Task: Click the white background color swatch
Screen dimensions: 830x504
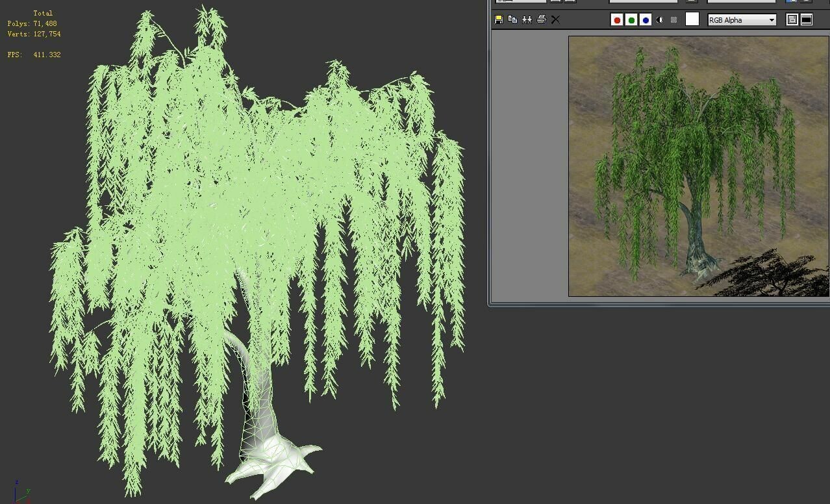Action: (692, 19)
